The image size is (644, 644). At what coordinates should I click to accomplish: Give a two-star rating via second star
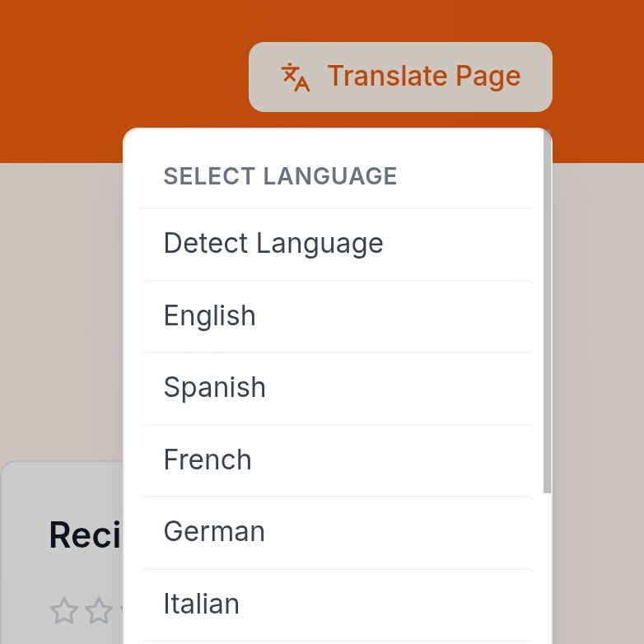(99, 611)
